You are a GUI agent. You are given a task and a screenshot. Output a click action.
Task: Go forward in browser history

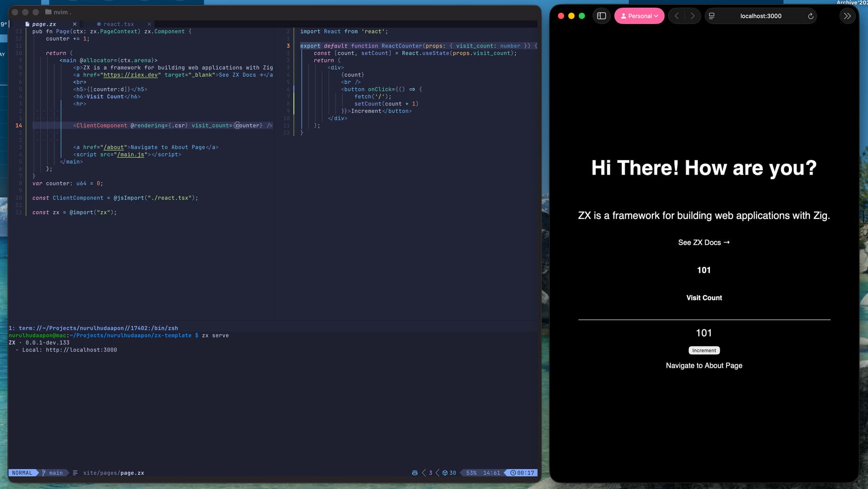(x=693, y=16)
